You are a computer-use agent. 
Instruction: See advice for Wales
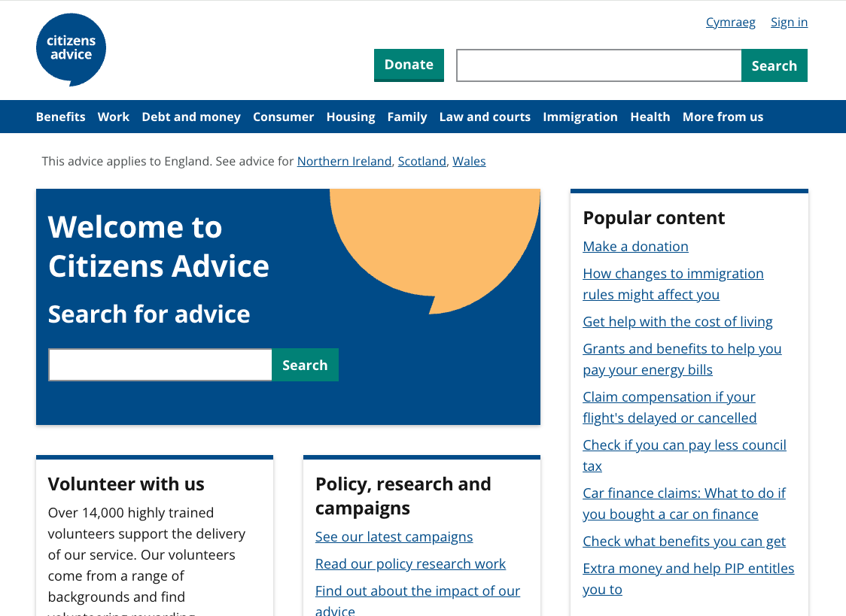(469, 161)
